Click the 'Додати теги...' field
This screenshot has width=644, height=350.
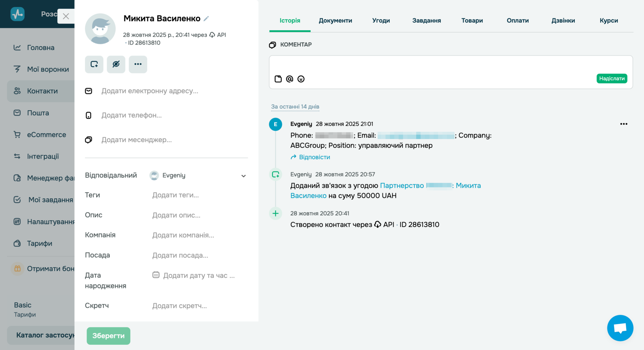click(x=175, y=195)
